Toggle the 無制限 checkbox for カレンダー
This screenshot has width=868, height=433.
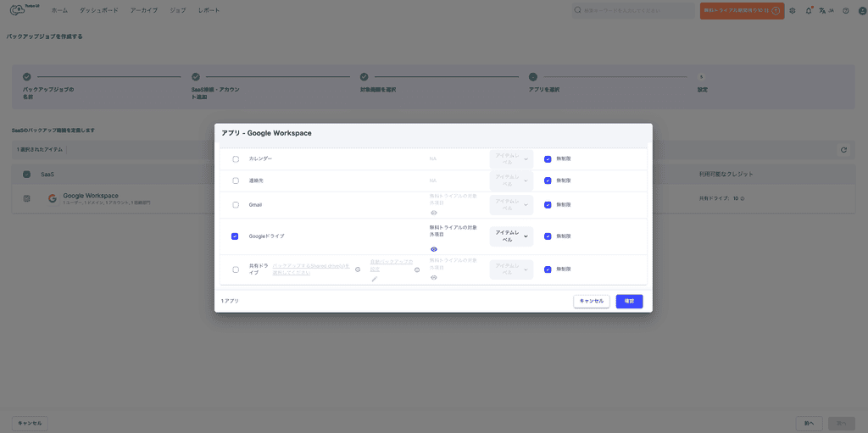(x=548, y=159)
